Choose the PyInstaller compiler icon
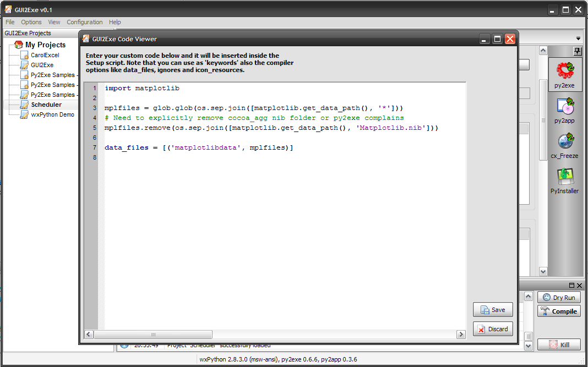The width and height of the screenshot is (588, 367). pos(564,177)
